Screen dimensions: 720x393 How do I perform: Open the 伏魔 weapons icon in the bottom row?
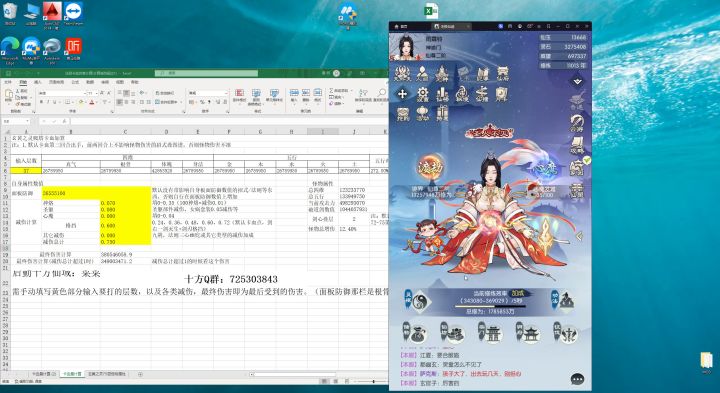tap(566, 332)
